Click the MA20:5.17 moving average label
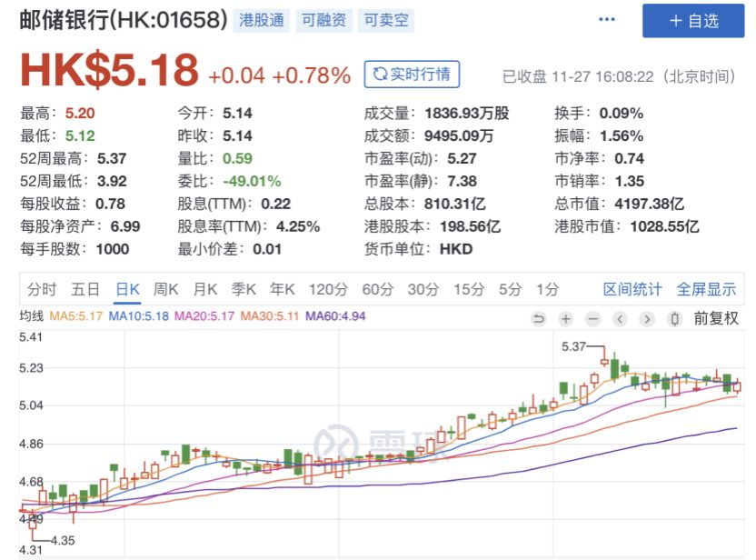The image size is (756, 560). (204, 316)
